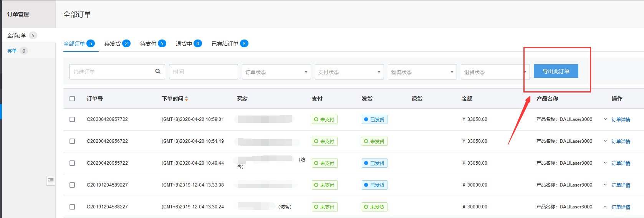Click the 时间 date input field
The image size is (644, 218).
[203, 72]
